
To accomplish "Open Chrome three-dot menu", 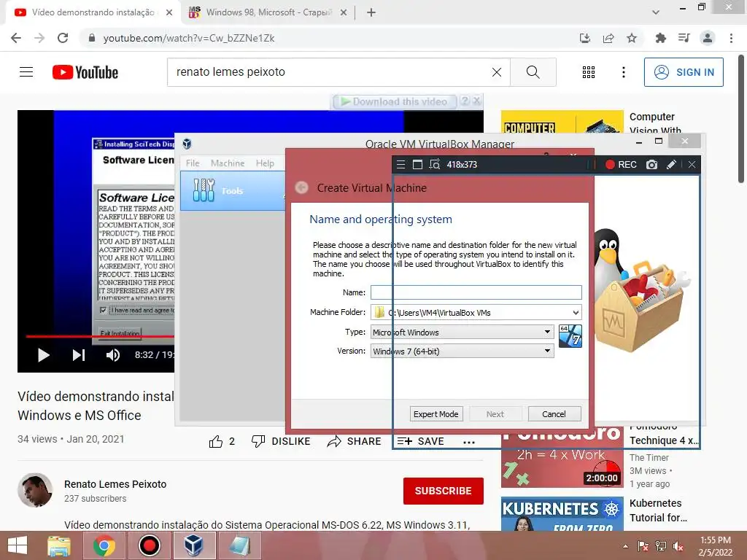I will click(x=731, y=38).
